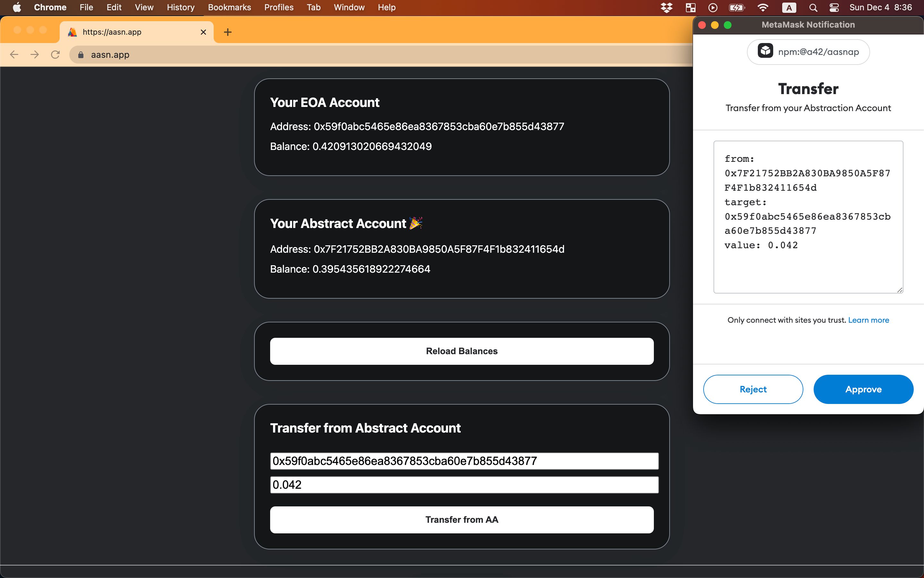Open the Apple menu
The height and width of the screenshot is (578, 924).
tap(17, 7)
